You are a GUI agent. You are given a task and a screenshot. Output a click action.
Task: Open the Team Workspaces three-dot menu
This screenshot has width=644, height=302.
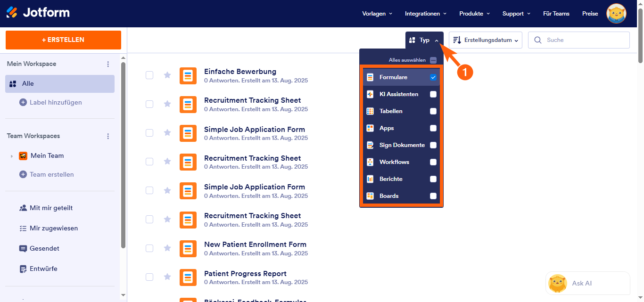[108, 136]
